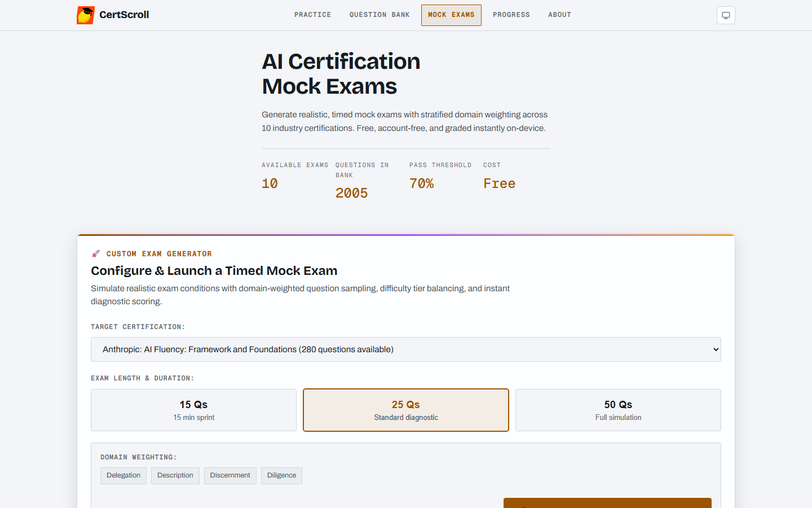Click the 70% pass threshold value
Screen dimensions: 812x508
pos(422,183)
